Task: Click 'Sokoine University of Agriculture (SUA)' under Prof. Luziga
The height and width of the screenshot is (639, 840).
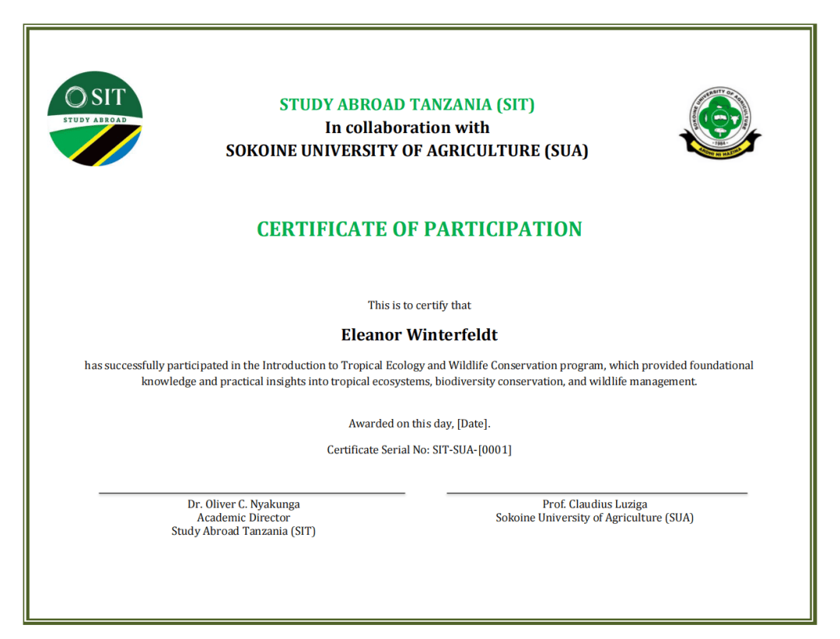Action: (595, 518)
